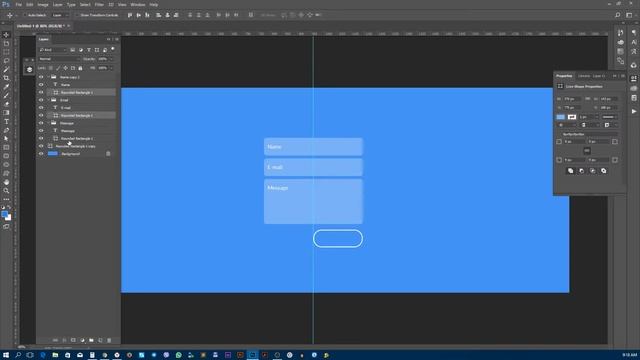Open the Auto-Select Layer dropdown
This screenshot has height=360, width=640.
60,15
